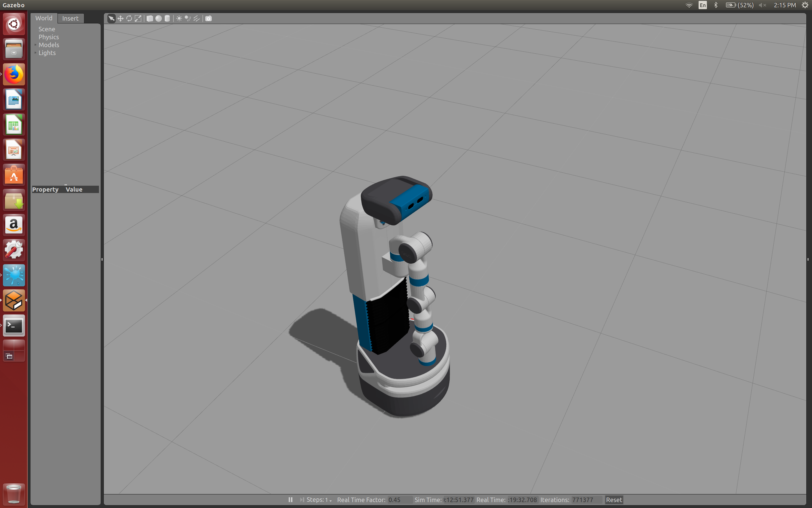812x508 pixels.
Task: Insert a box shape
Action: pos(150,18)
